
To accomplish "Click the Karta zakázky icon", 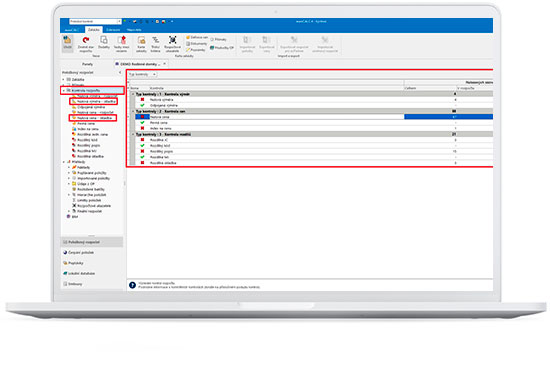I will (141, 44).
